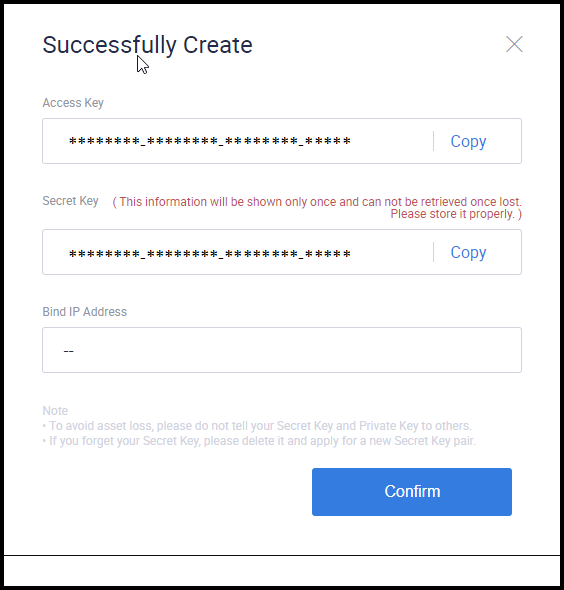The image size is (564, 590).
Task: Click the masked Access Key asterisks text
Action: pos(210,141)
